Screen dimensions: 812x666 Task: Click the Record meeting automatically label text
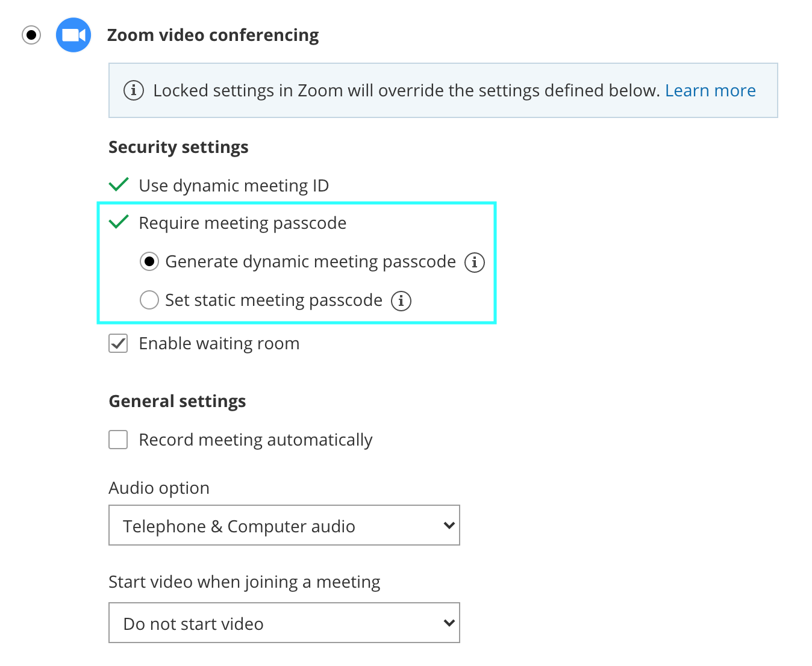point(255,440)
